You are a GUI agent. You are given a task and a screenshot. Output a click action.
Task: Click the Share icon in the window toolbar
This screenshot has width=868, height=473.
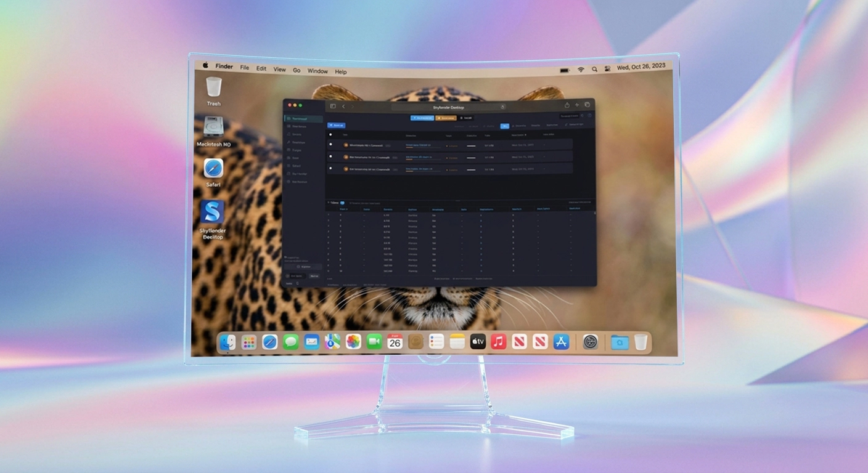point(567,105)
